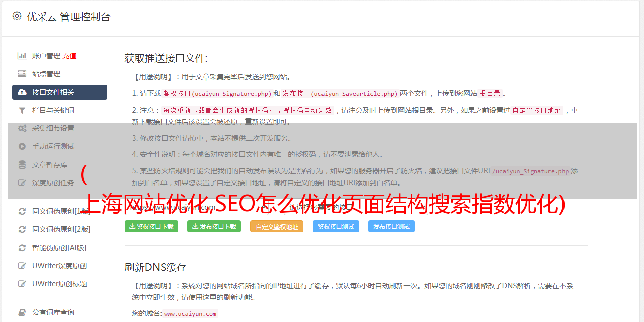Click the ucaiyun_Signature.php code text in step 1
This screenshot has width=644, height=322.
(x=232, y=94)
